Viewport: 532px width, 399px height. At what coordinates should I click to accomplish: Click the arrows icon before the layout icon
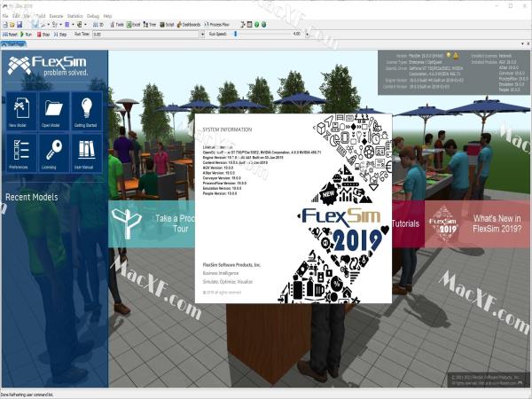[243, 25]
